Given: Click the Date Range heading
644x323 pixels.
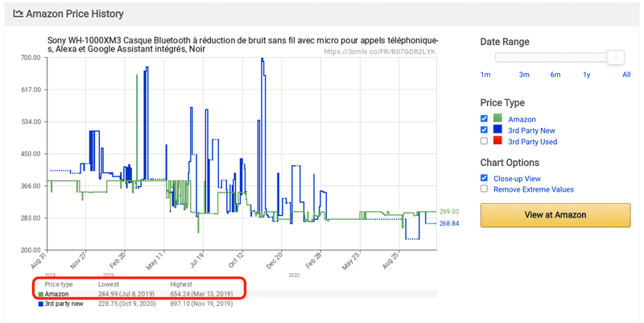Looking at the screenshot, I should click(x=505, y=42).
